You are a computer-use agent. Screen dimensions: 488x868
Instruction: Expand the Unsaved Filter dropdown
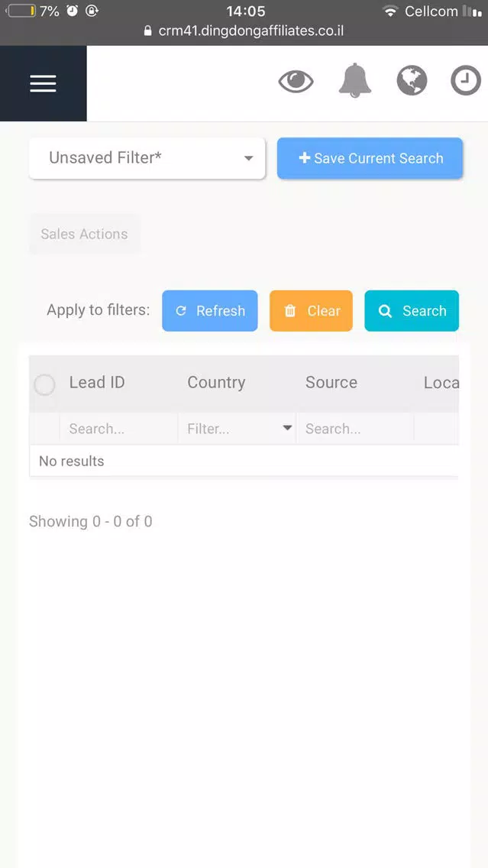point(248,158)
